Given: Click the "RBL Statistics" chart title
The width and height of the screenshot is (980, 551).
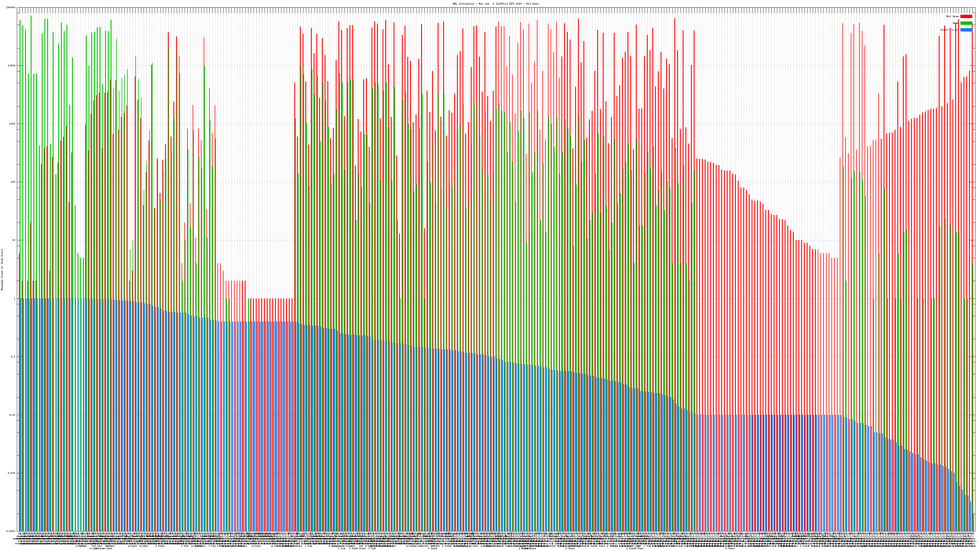Looking at the screenshot, I should [495, 4].
